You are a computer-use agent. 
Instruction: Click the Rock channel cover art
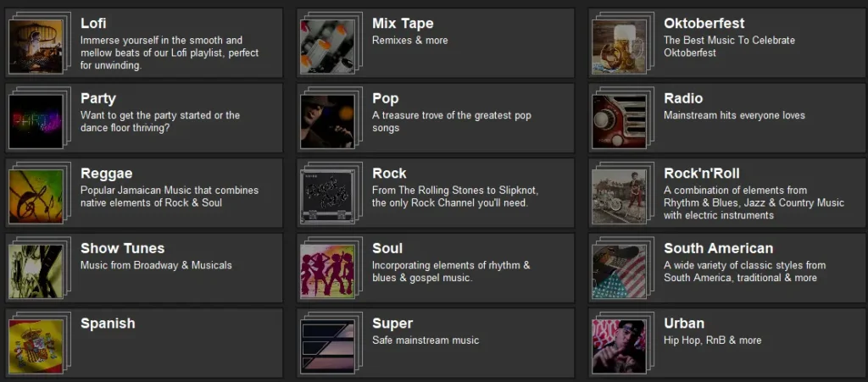tap(327, 197)
